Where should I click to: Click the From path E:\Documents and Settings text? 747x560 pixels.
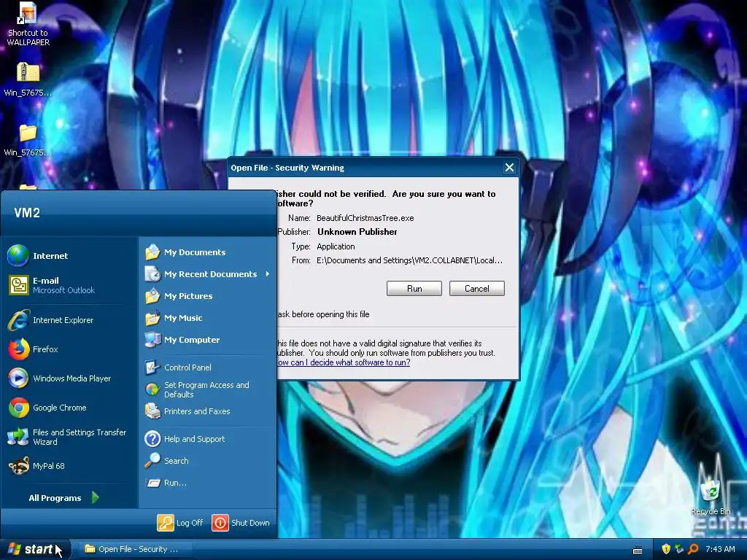(409, 260)
